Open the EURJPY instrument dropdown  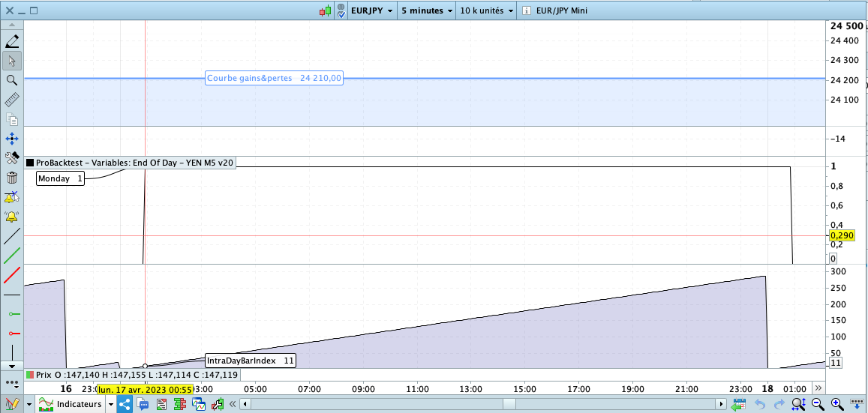coord(372,10)
